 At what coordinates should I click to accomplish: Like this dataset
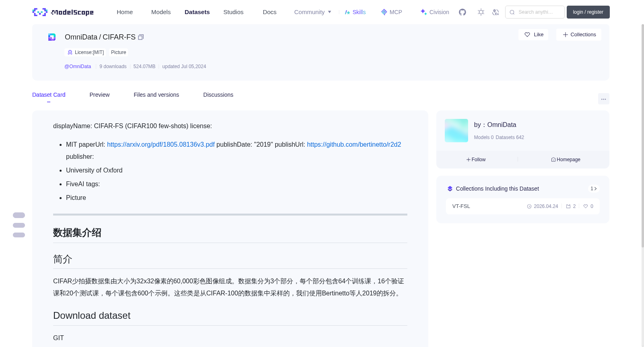(x=534, y=35)
